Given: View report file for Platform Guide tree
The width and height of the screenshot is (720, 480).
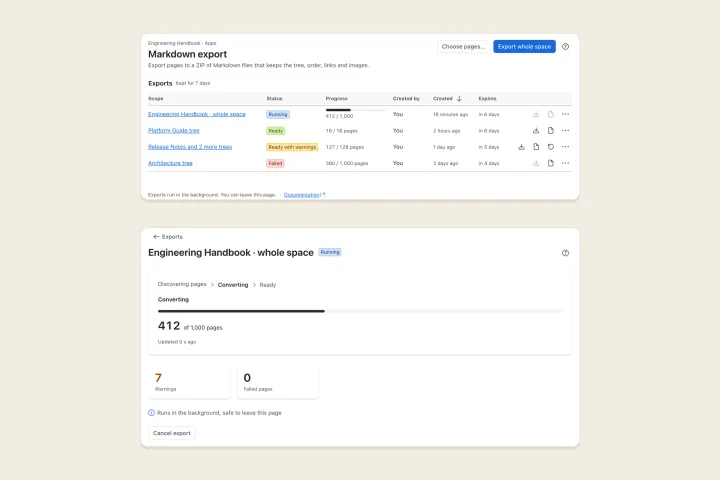Looking at the screenshot, I should (551, 130).
